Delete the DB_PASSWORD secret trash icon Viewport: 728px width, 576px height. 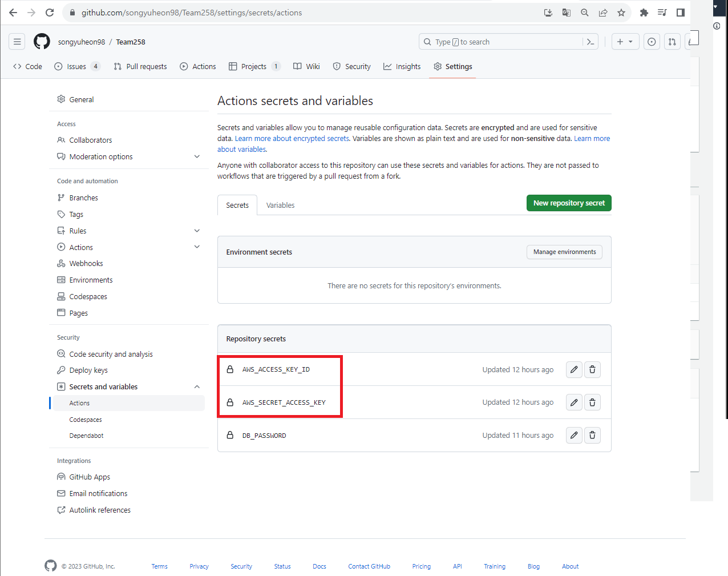[592, 436]
